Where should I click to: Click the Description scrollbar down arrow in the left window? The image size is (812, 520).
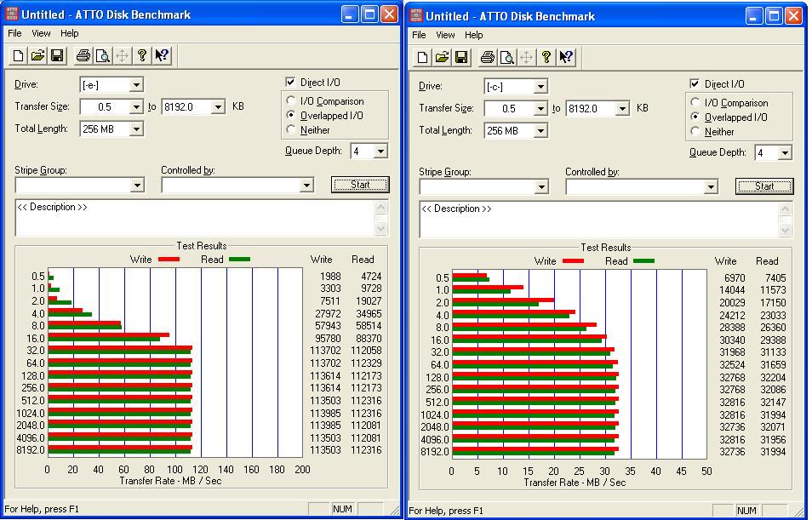[381, 228]
